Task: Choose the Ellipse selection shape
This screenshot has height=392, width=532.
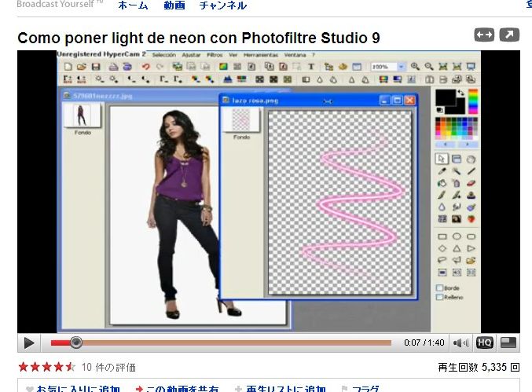Action: [x=457, y=236]
